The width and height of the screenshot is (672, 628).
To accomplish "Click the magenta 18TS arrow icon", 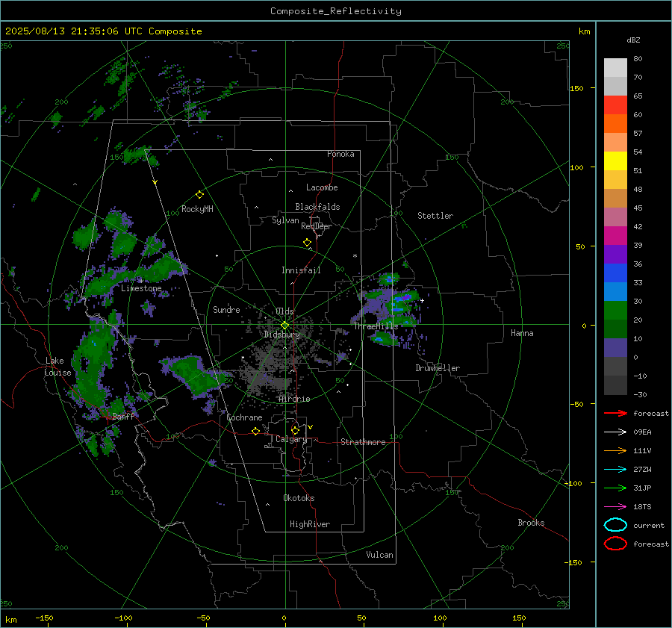I will pos(615,507).
